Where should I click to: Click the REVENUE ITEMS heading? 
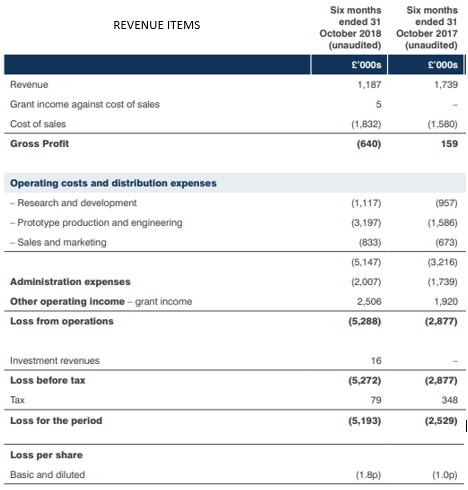pyautogui.click(x=157, y=25)
